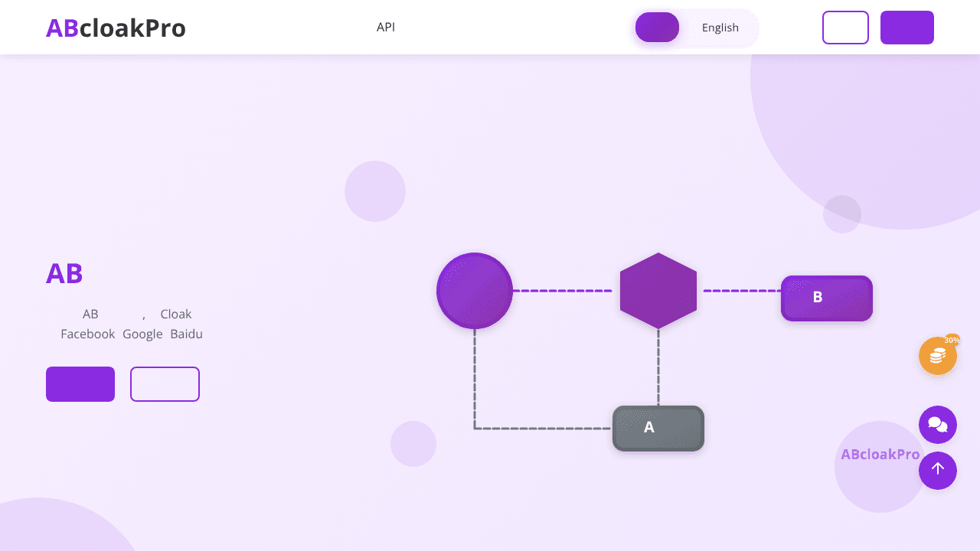Click the solid purple button below the hero text
The height and width of the screenshot is (551, 980).
(80, 384)
